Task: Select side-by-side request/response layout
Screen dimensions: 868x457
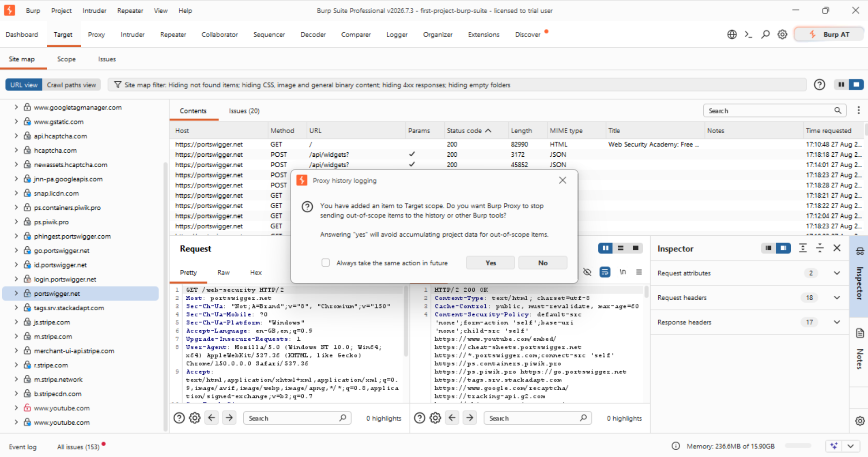Action: [605, 248]
